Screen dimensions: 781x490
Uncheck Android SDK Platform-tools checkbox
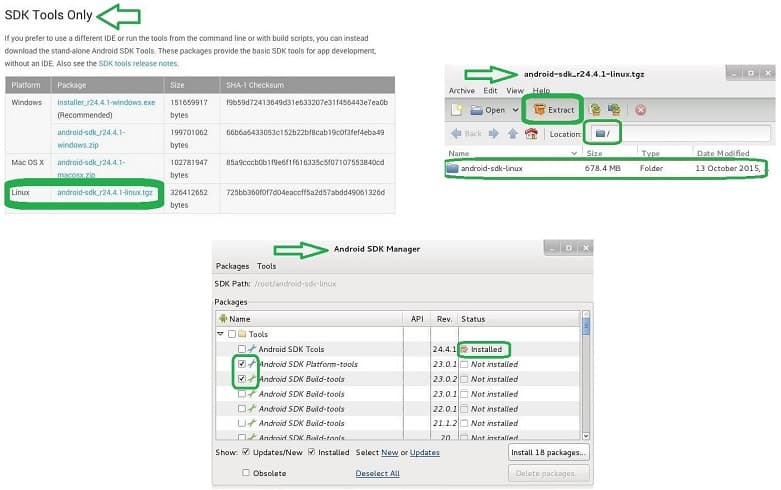click(x=242, y=364)
